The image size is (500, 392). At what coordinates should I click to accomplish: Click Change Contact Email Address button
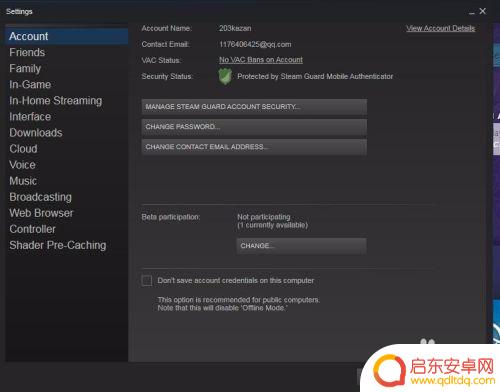click(254, 147)
